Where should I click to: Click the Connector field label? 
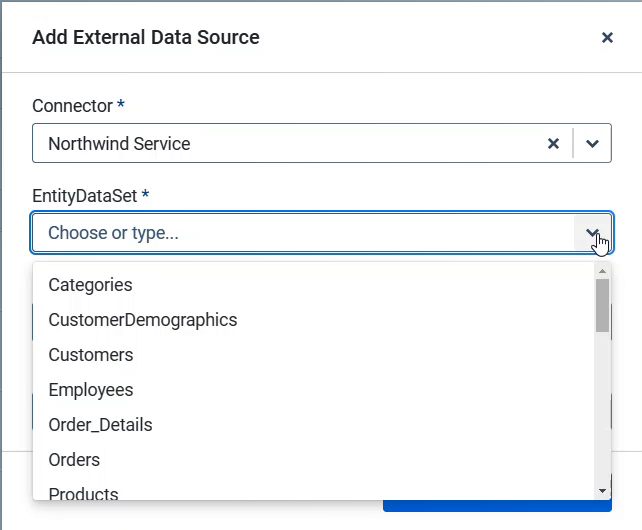[x=72, y=106]
